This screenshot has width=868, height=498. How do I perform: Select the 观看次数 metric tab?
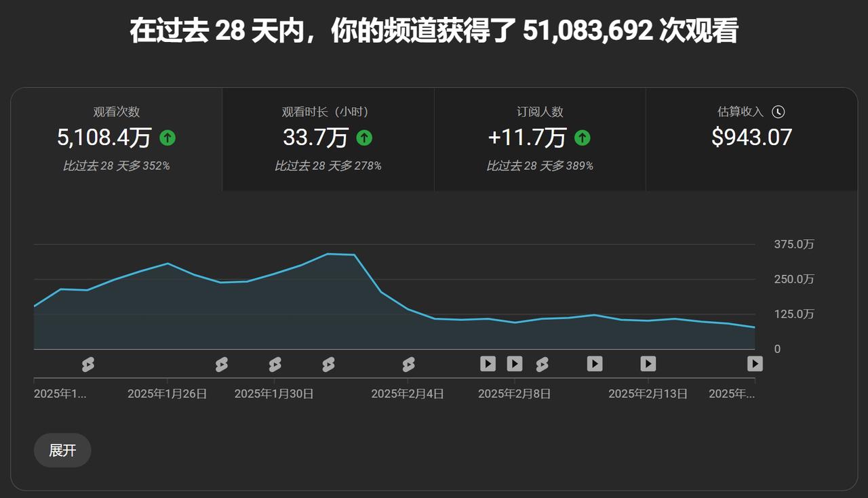click(117, 140)
